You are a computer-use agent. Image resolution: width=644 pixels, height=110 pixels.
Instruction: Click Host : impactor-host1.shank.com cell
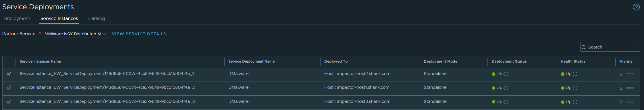pos(357,87)
